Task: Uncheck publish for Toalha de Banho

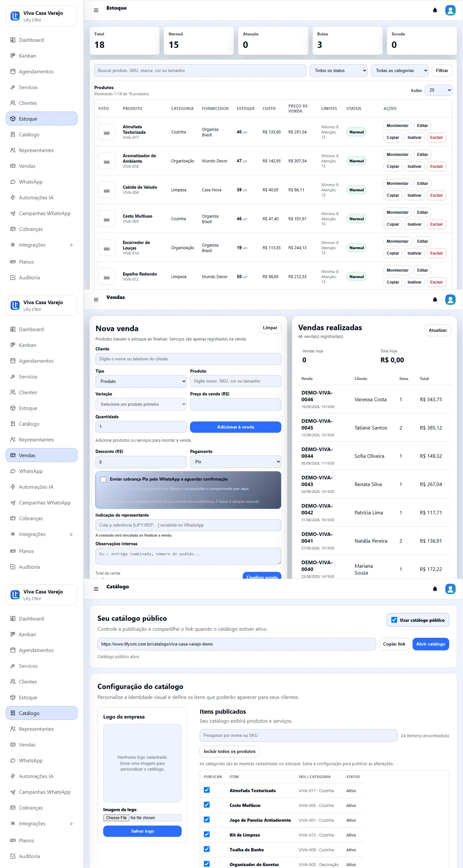Action: 207,849
